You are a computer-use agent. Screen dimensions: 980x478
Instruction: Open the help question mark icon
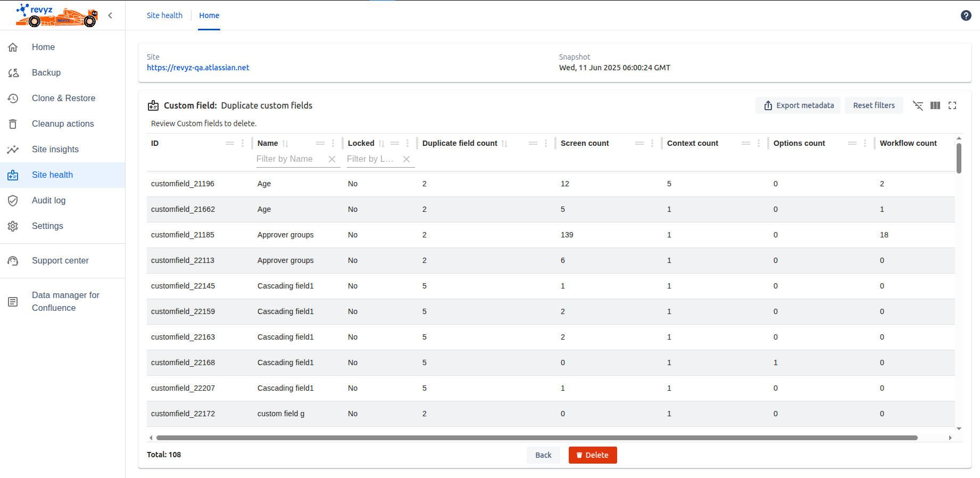point(966,15)
